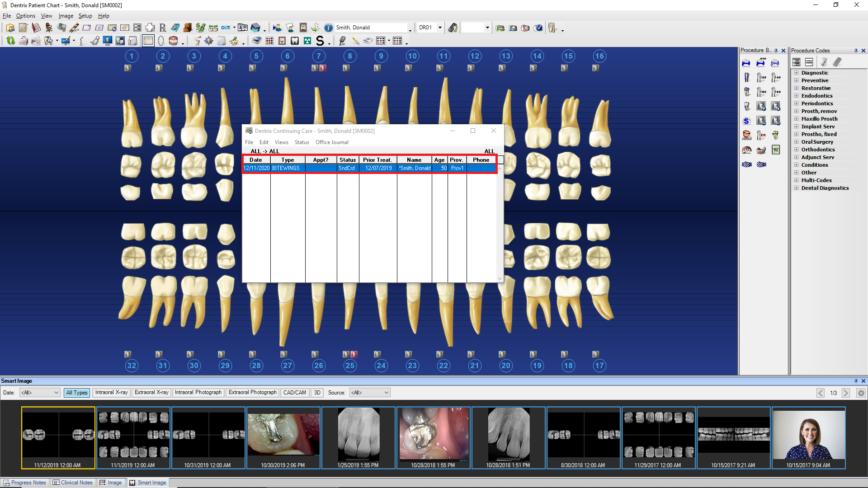Expand the Restorative procedure category
868x488 pixels.
(797, 88)
